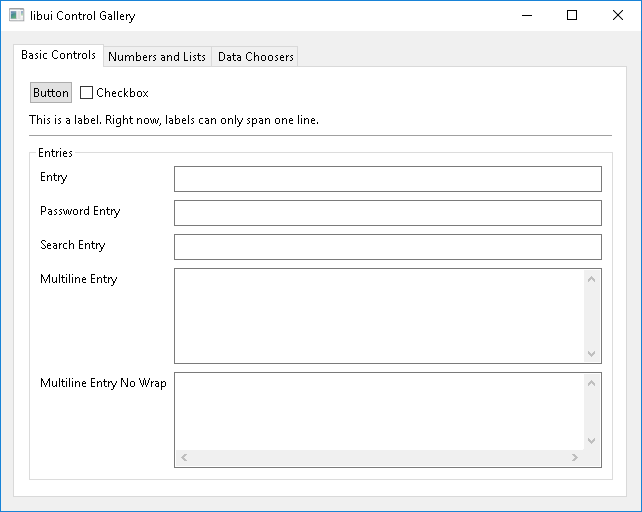
Task: Focus the Entry text field
Action: coord(388,179)
